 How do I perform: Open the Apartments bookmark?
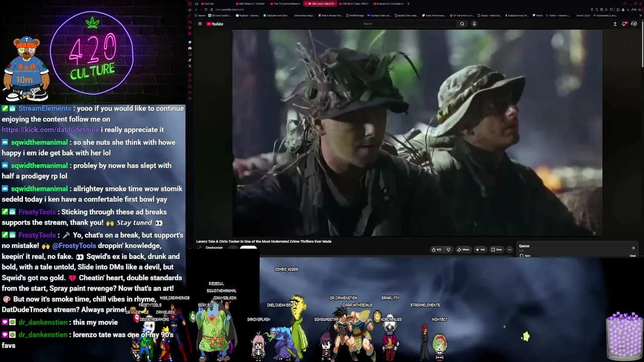pos(605,16)
